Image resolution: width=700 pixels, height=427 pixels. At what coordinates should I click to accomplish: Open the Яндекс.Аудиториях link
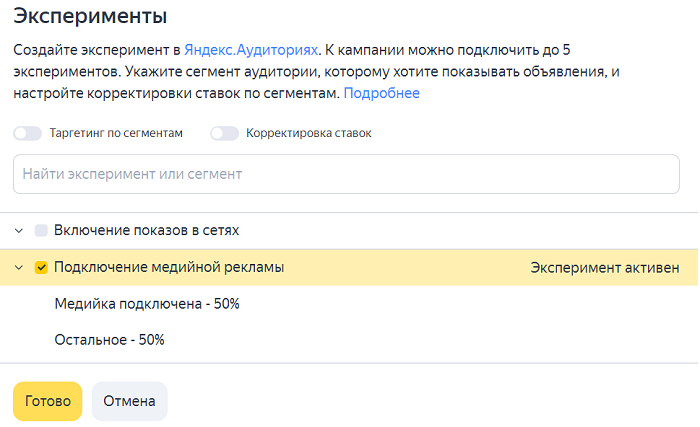click(x=251, y=50)
